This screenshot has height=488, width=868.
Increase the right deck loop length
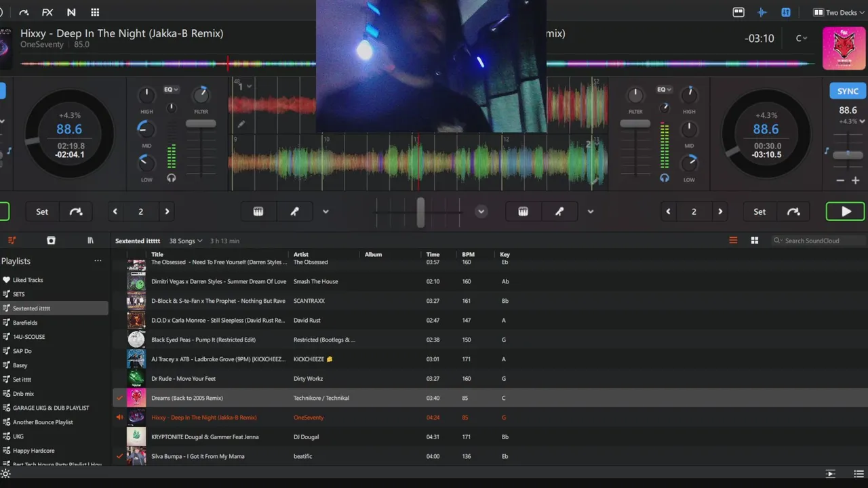(720, 211)
